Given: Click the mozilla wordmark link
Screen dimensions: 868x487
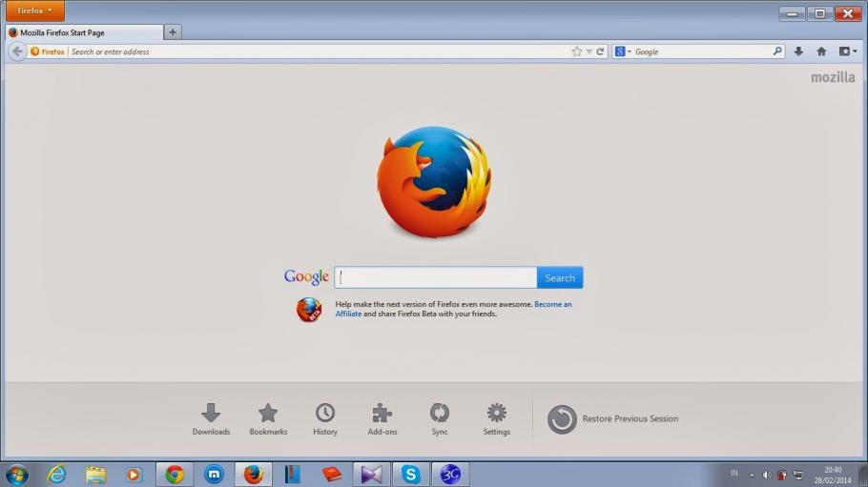Looking at the screenshot, I should tap(833, 77).
